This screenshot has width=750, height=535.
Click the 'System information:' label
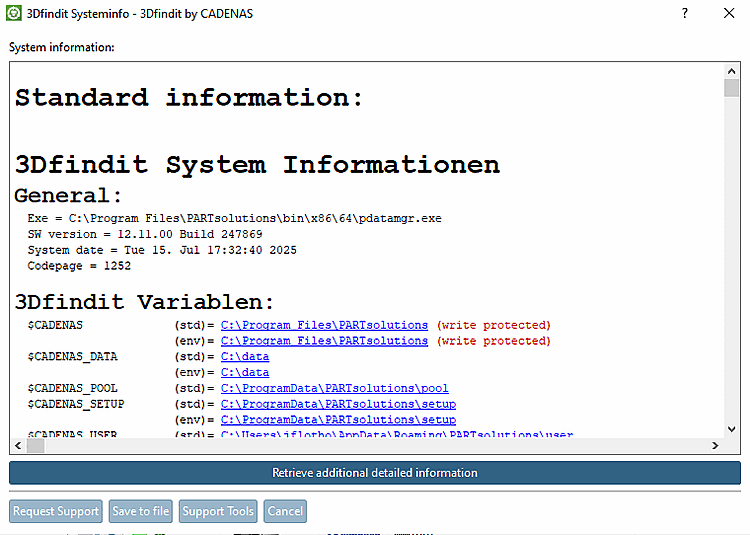pyautogui.click(x=62, y=47)
